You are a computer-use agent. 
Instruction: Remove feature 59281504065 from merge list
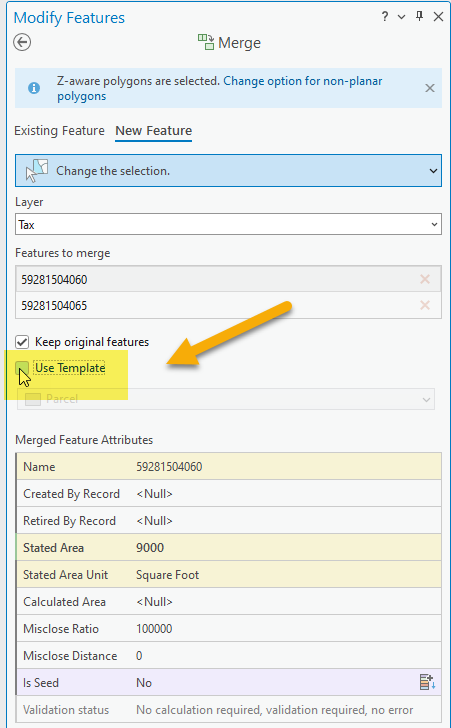[425, 305]
